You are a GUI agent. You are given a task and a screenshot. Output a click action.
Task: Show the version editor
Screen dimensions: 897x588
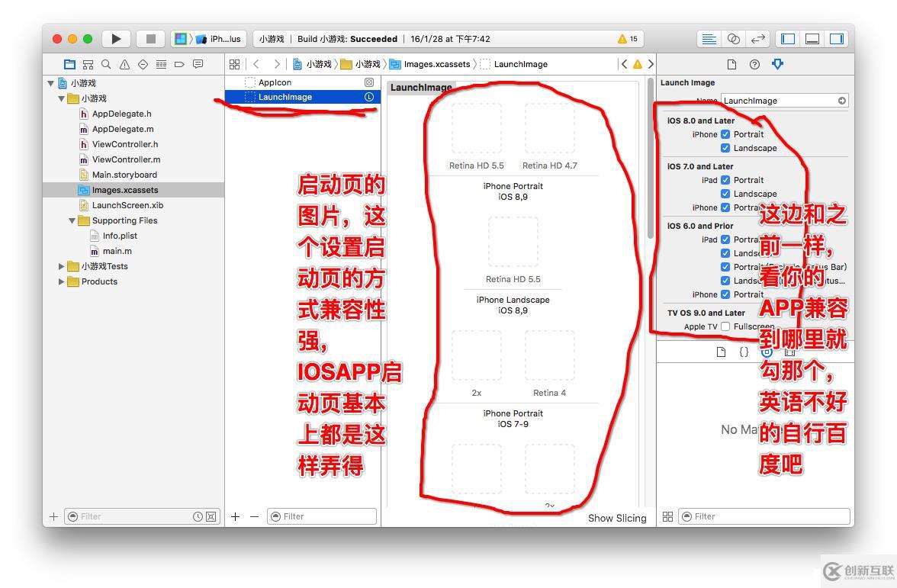pyautogui.click(x=758, y=39)
